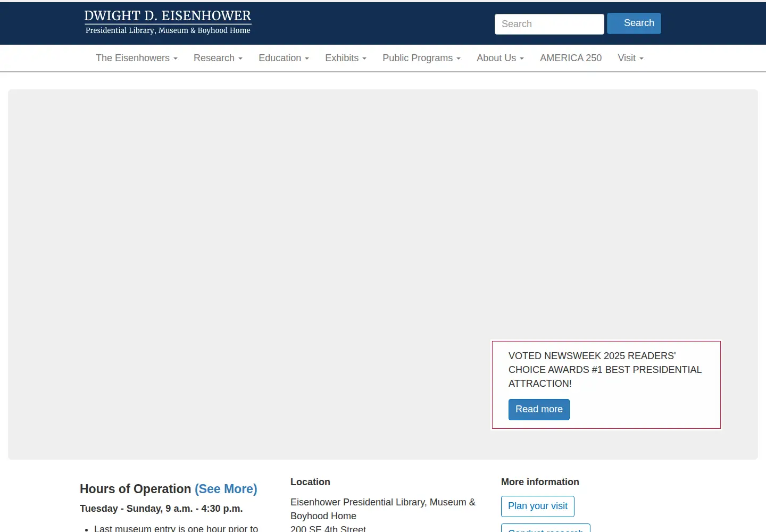The height and width of the screenshot is (532, 766).
Task: Expand the About Us menu
Action: coord(500,58)
